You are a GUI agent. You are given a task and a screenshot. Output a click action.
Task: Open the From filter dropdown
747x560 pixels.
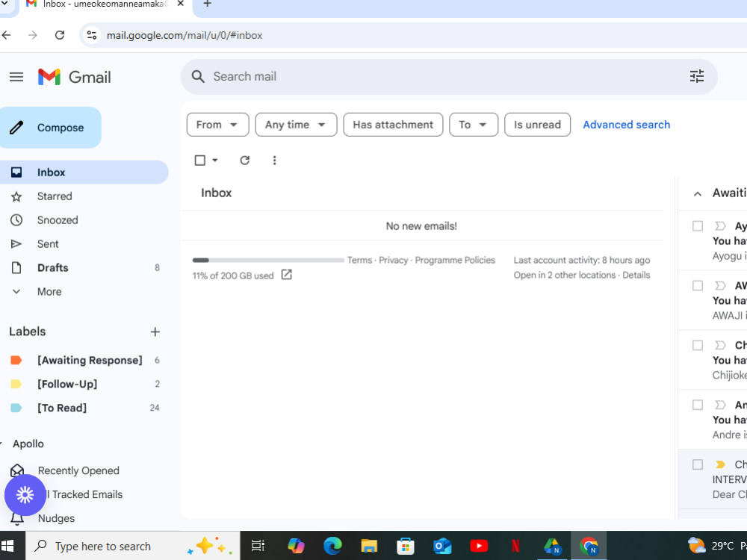click(x=217, y=125)
